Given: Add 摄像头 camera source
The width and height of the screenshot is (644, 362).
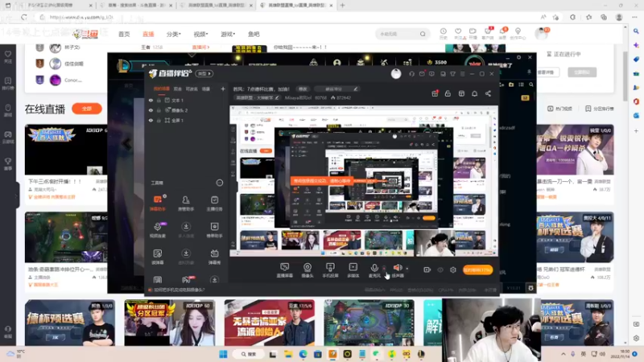Looking at the screenshot, I should pyautogui.click(x=308, y=270).
